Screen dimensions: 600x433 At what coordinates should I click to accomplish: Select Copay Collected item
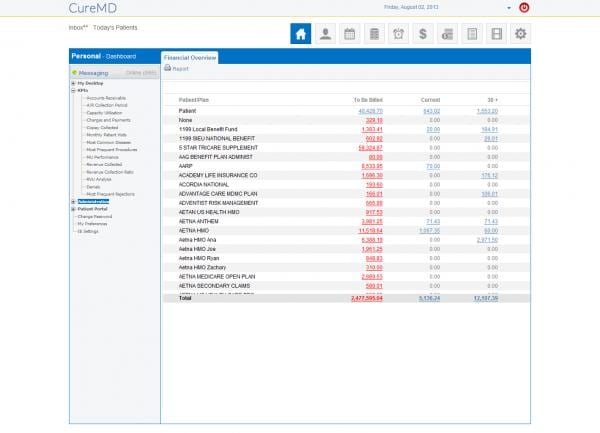click(x=102, y=127)
